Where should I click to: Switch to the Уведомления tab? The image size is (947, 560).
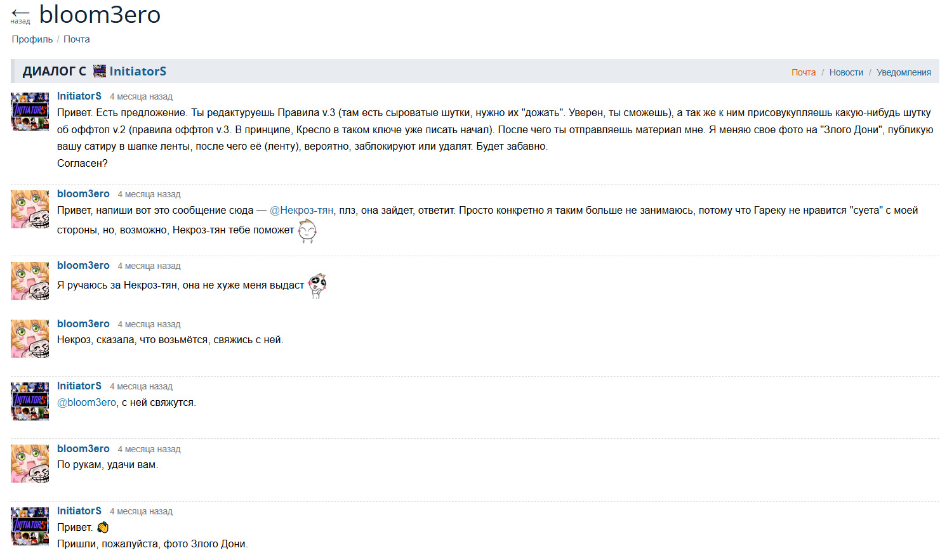click(x=904, y=72)
